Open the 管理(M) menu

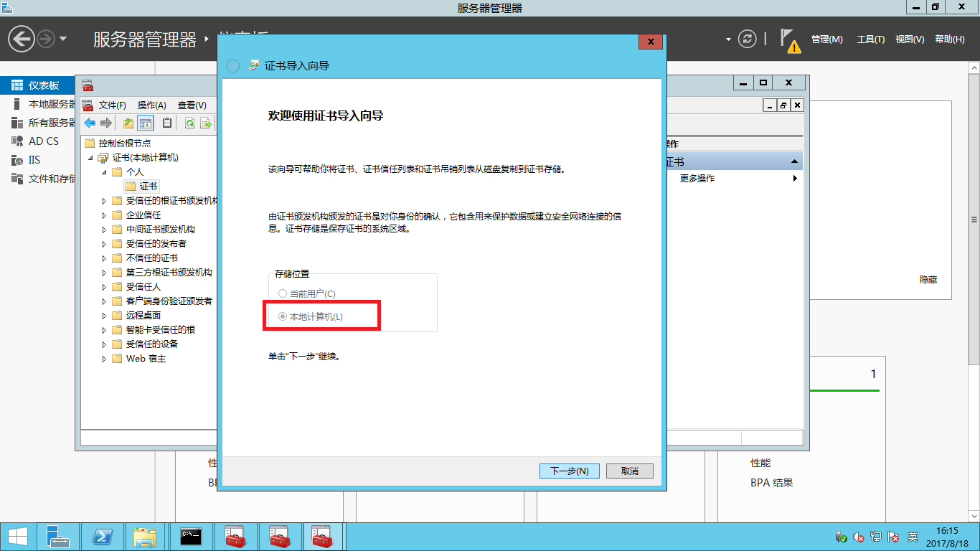[826, 39]
